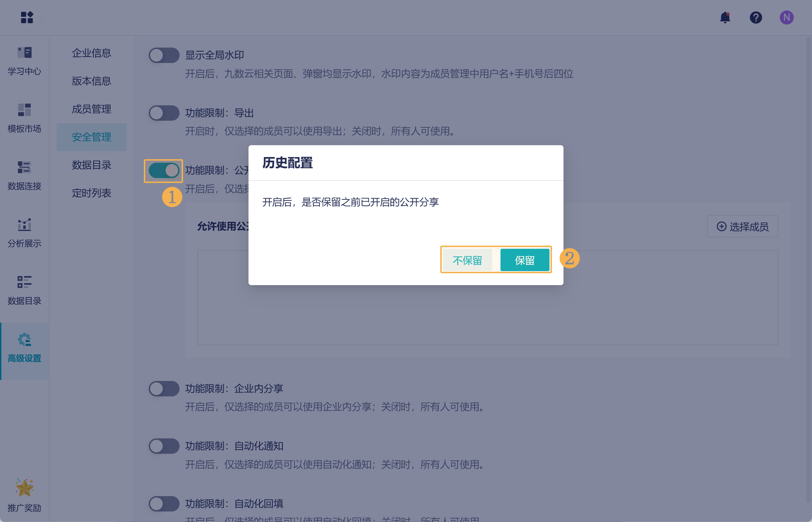Turn on the 功能限制:企业内分享 switch
The height and width of the screenshot is (522, 812).
pyautogui.click(x=164, y=388)
